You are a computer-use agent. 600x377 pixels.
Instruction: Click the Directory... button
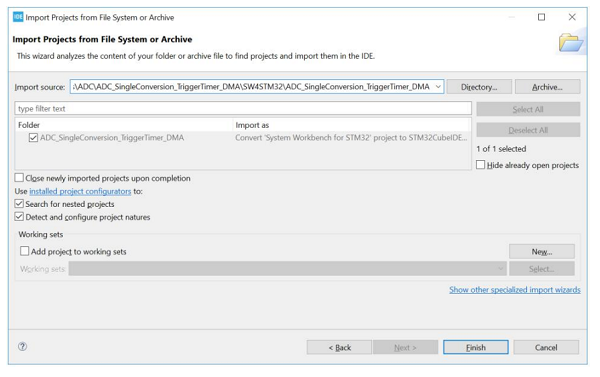click(x=479, y=87)
